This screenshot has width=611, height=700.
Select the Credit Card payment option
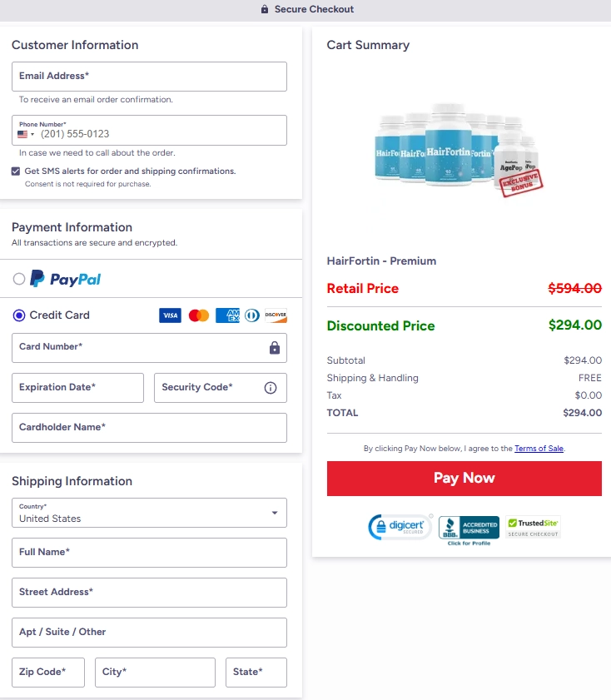(18, 315)
